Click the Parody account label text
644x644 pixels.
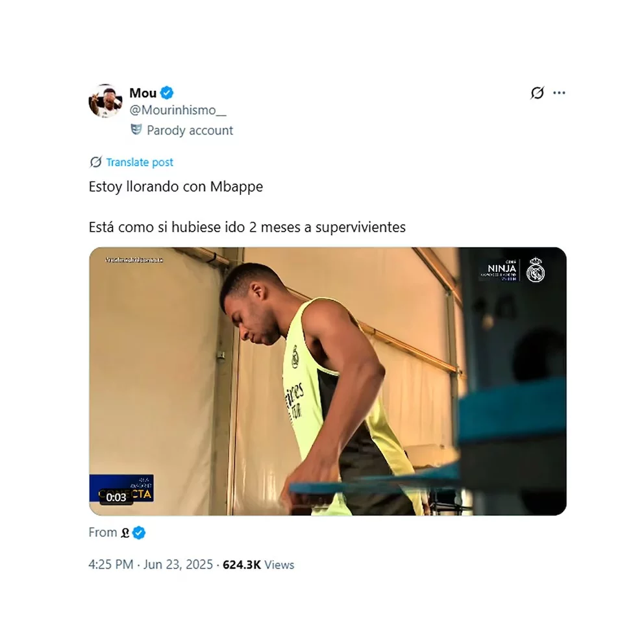(x=190, y=130)
